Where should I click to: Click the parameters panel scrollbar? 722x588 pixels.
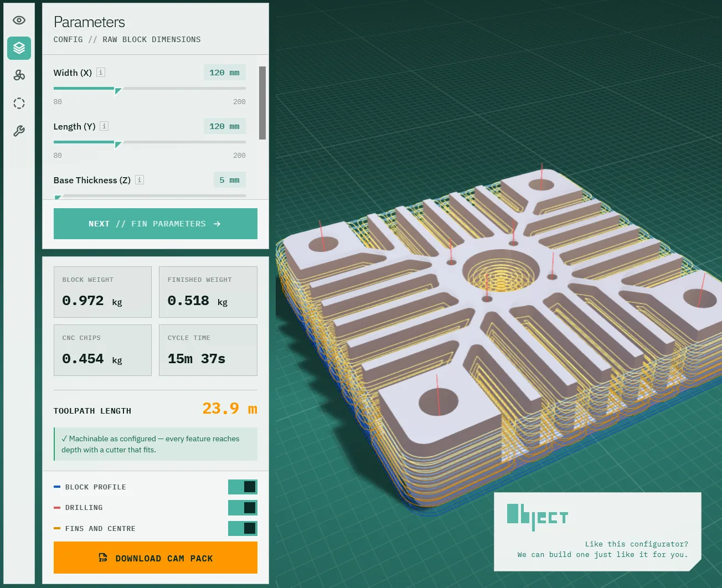262,103
